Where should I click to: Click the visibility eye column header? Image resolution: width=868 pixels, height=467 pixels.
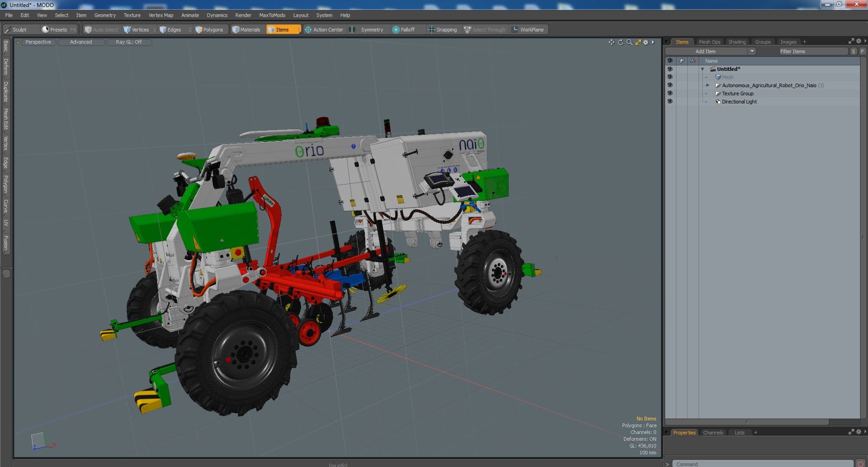670,61
